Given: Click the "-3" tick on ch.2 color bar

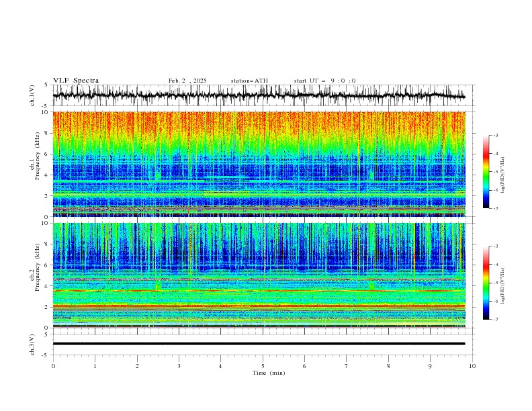Looking at the screenshot, I should (495, 246).
